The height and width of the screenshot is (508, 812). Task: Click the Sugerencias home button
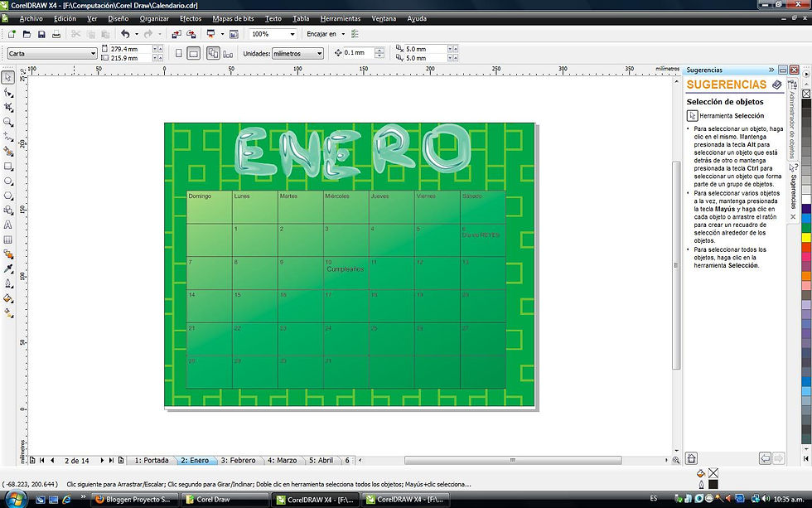691,458
